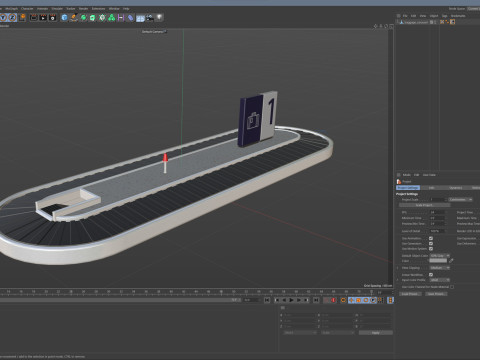Toggle the Y axis lock icon
The width and height of the screenshot is (480, 360).
3,17
